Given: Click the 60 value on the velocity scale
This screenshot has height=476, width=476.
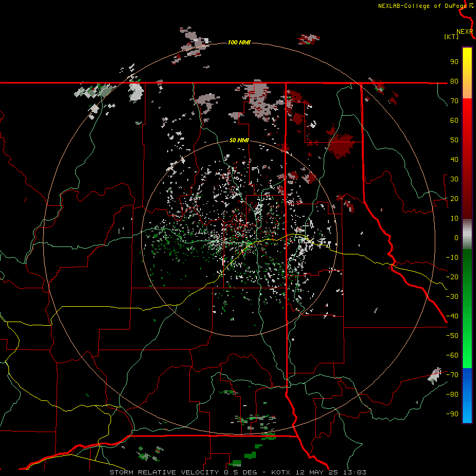Looking at the screenshot, I should 454,120.
